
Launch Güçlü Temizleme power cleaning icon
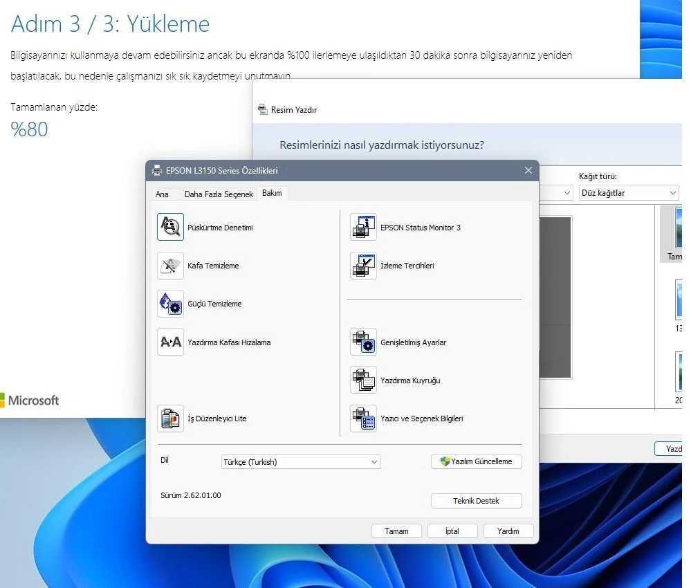coord(170,304)
